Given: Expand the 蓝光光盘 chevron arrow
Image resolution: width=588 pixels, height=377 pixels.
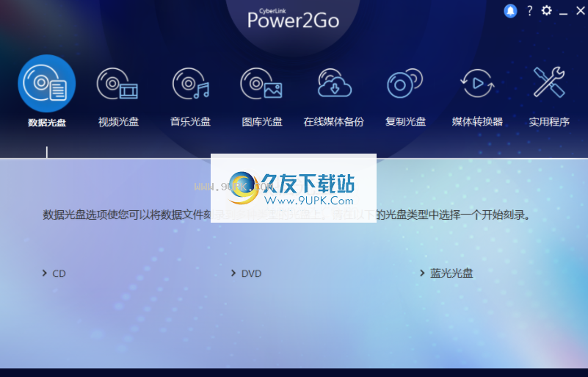Looking at the screenshot, I should 422,273.
